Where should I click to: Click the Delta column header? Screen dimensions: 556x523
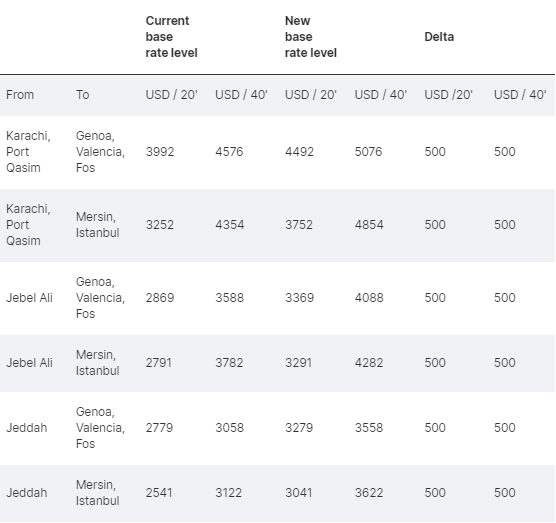pos(439,37)
